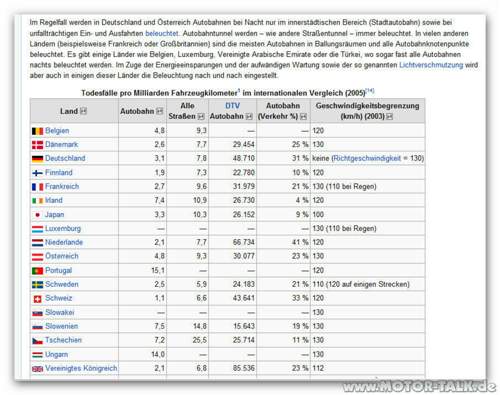Sort by Alle Straßen column icon
Viewport: 500px width, 395px height.
pyautogui.click(x=201, y=116)
